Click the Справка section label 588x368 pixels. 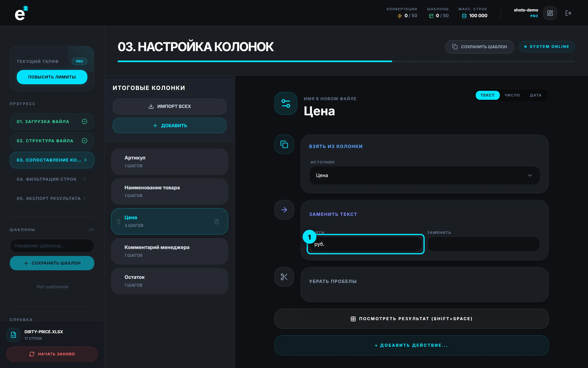pyautogui.click(x=21, y=320)
